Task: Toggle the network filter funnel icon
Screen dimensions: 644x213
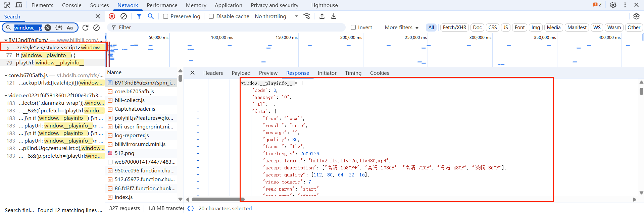Action: [139, 16]
